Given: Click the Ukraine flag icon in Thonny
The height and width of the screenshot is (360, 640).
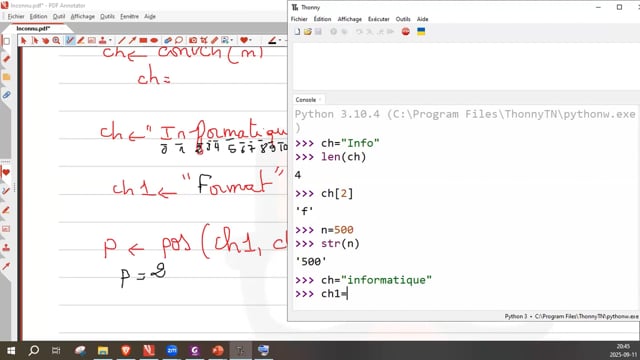Looking at the screenshot, I should click(421, 31).
